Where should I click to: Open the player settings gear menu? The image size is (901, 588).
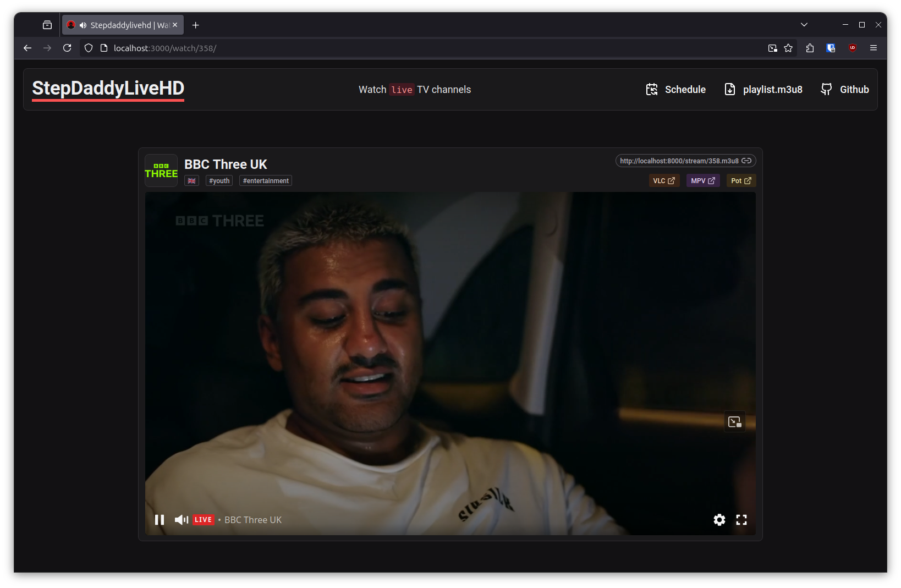point(719,519)
